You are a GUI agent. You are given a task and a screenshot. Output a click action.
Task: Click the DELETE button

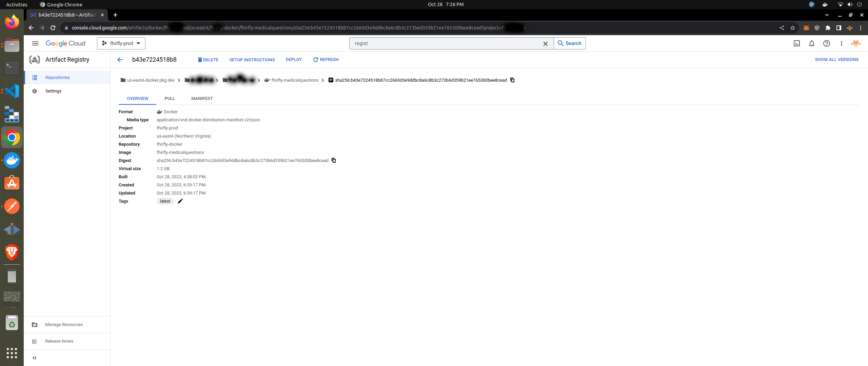tap(208, 60)
